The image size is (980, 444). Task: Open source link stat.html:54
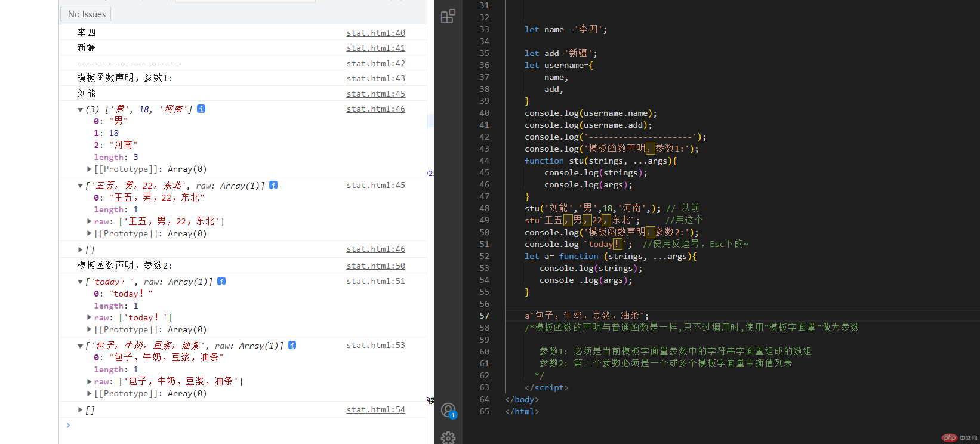(376, 409)
